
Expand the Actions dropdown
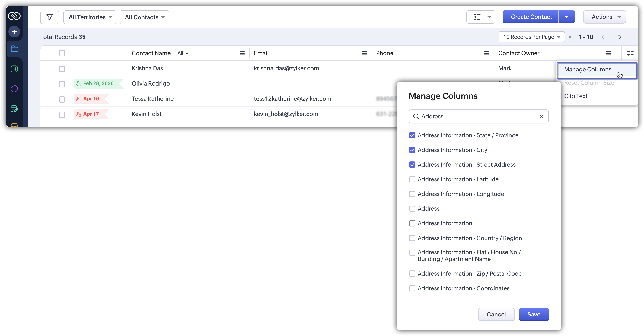coord(604,17)
